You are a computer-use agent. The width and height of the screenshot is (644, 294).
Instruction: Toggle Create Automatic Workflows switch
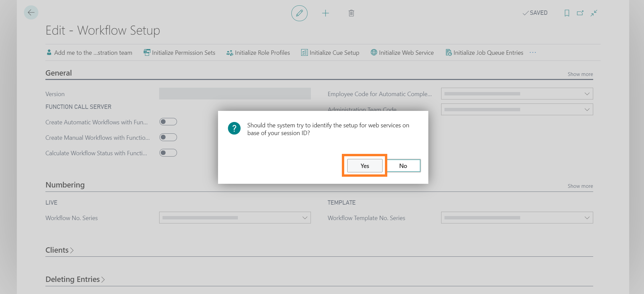168,122
